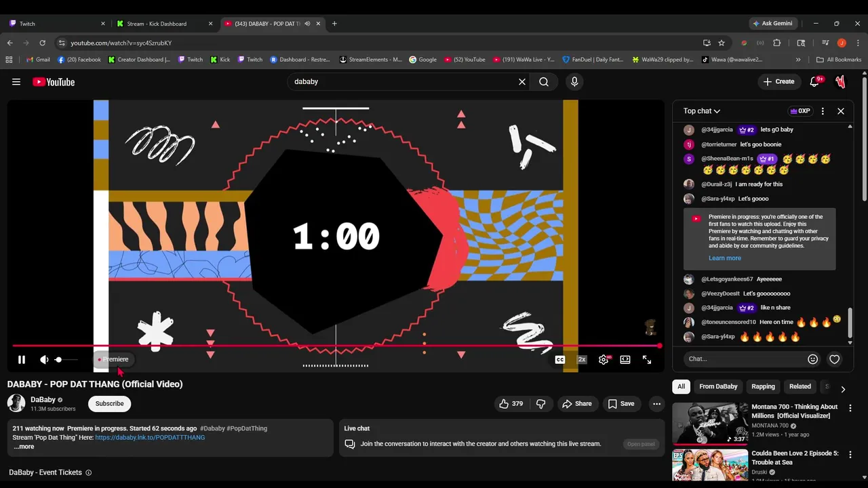Reload the current page

tap(42, 43)
